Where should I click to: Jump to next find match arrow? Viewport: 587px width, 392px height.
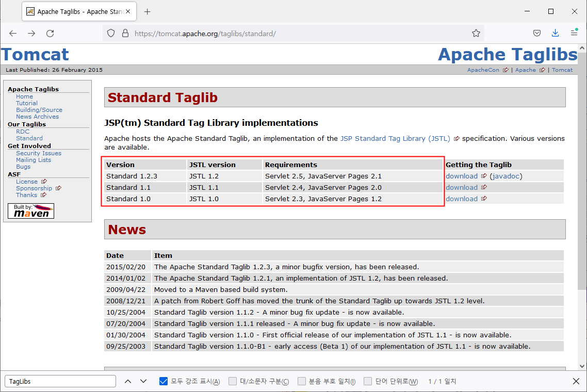coord(143,382)
